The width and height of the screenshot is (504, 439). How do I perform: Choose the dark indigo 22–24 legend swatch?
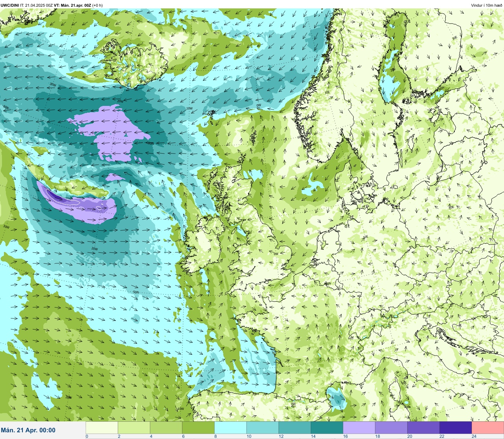[456, 428]
